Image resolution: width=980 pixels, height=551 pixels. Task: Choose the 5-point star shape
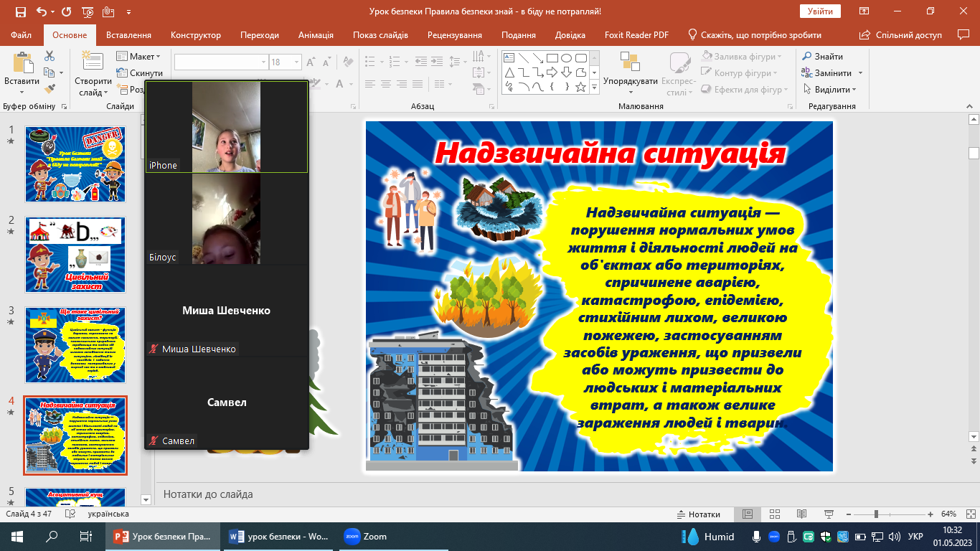(x=580, y=87)
